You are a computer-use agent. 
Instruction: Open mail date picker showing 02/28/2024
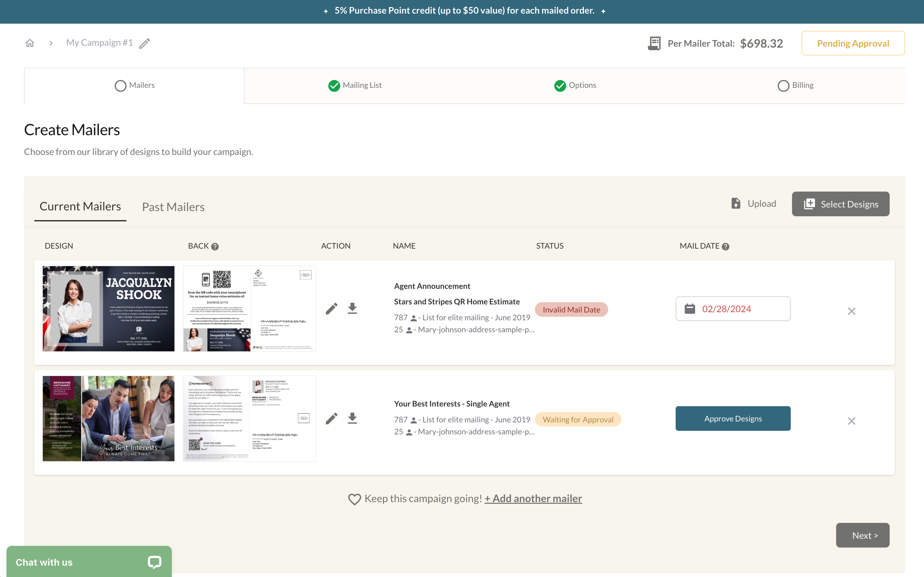[732, 309]
